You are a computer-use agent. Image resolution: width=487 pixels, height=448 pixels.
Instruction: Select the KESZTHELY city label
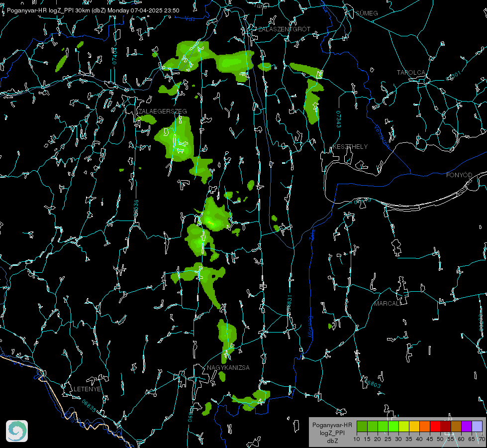(x=350, y=147)
